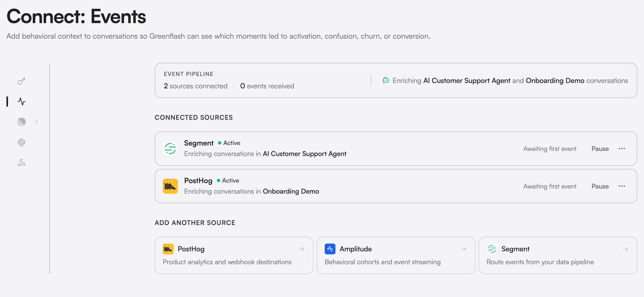Click 'AI Customer Support Agent' in Segment row
Viewport: 644px width, 297px height.
click(x=305, y=154)
